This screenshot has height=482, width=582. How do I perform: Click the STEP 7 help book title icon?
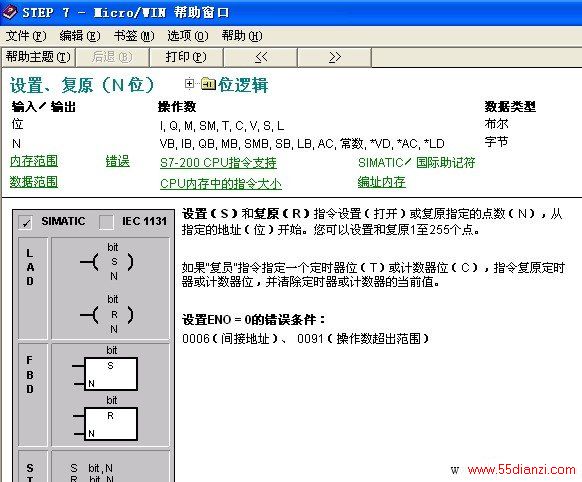[x=10, y=12]
